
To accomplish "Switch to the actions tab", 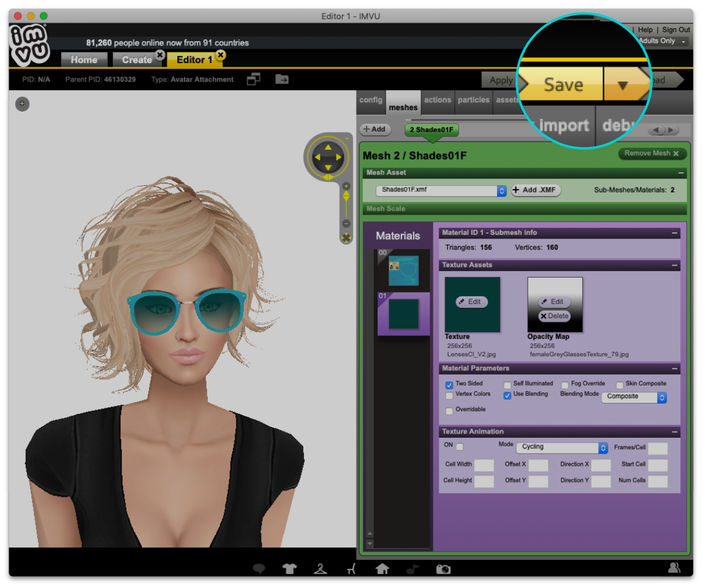I will point(438,100).
